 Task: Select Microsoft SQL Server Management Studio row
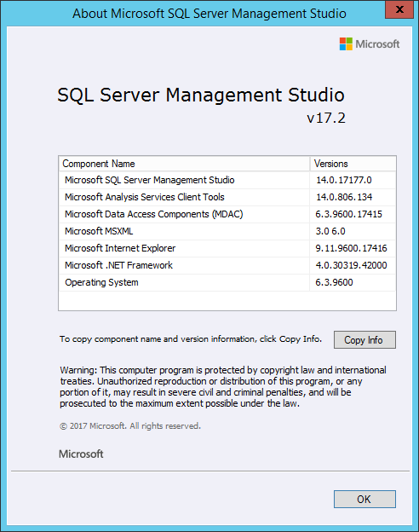[x=227, y=180]
